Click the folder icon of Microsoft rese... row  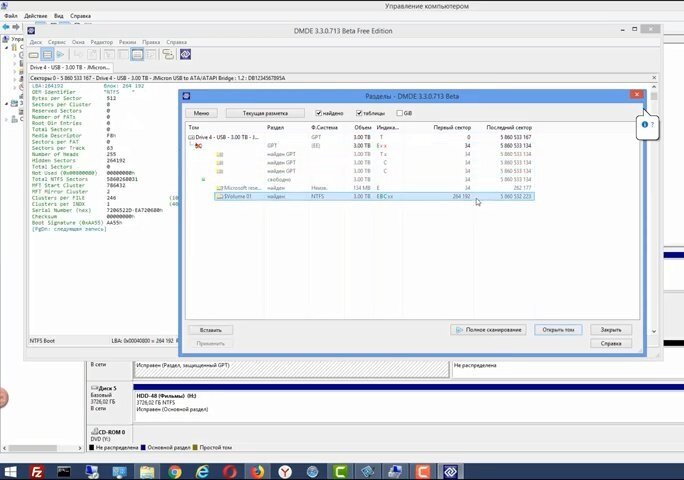click(220, 188)
